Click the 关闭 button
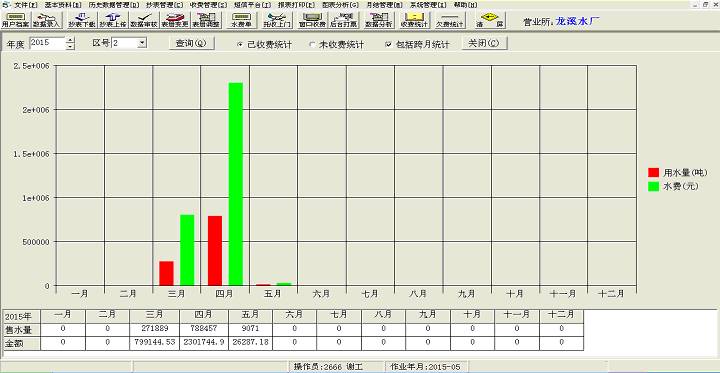The width and height of the screenshot is (720, 373). 484,43
